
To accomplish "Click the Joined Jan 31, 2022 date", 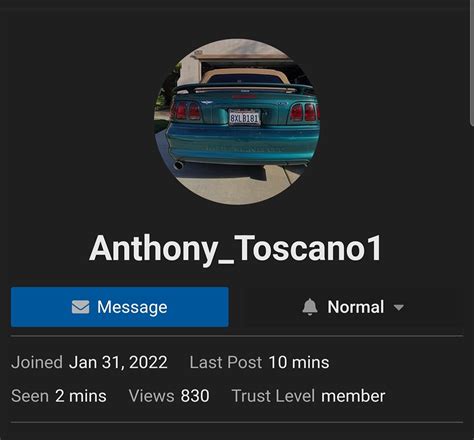I will [x=118, y=362].
